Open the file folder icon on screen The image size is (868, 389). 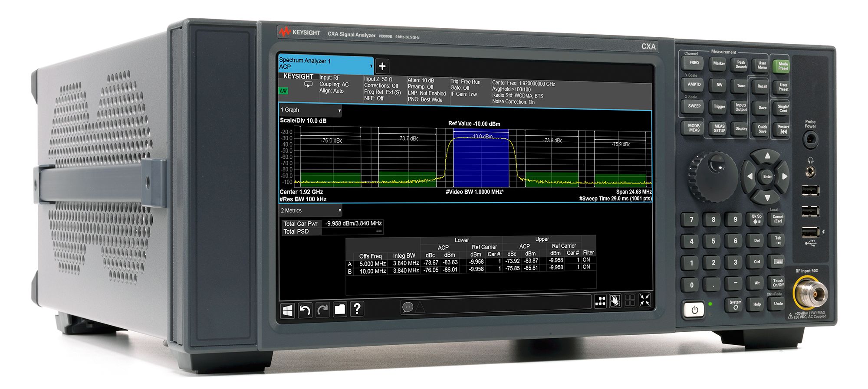(x=340, y=309)
